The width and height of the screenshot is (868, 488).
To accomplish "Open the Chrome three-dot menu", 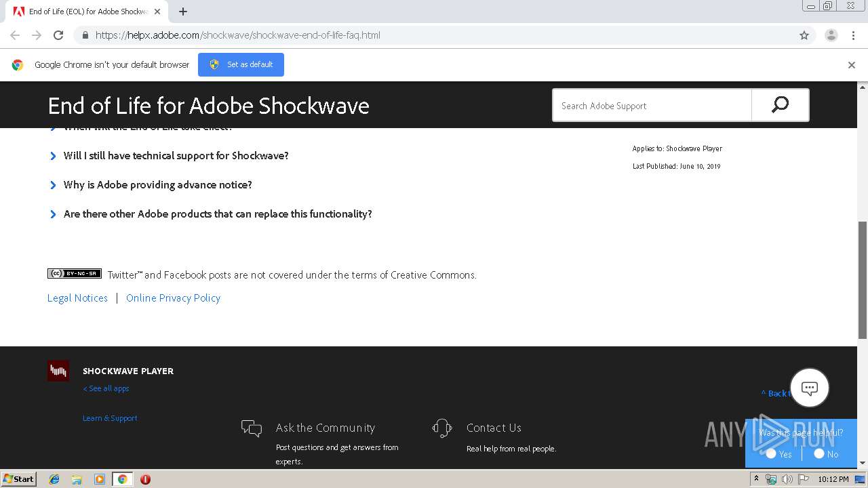I will click(x=853, y=35).
